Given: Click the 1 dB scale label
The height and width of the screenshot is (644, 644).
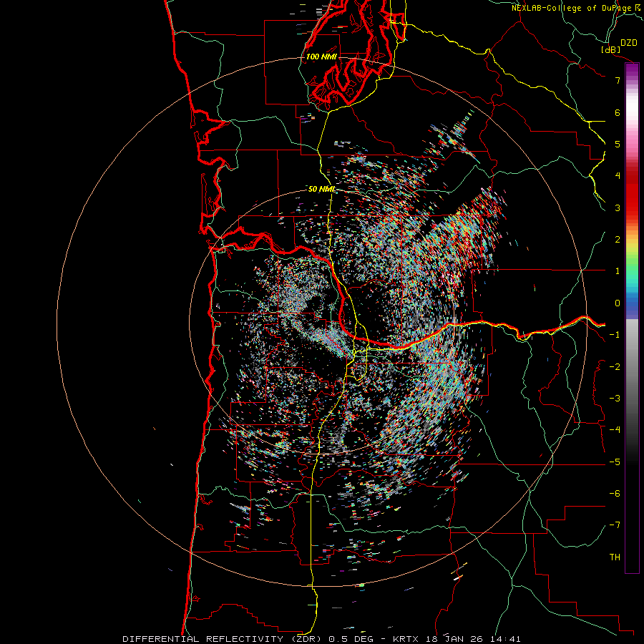Looking at the screenshot, I should click(x=618, y=271).
